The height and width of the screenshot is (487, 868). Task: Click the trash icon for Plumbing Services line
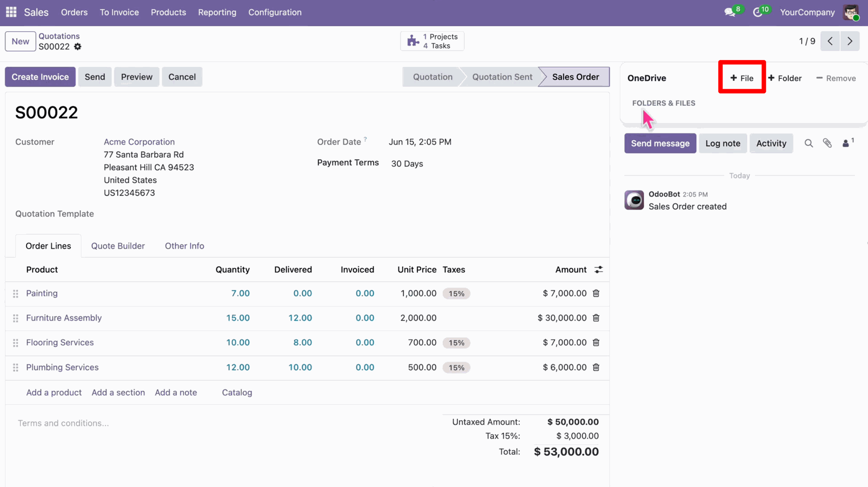596,368
